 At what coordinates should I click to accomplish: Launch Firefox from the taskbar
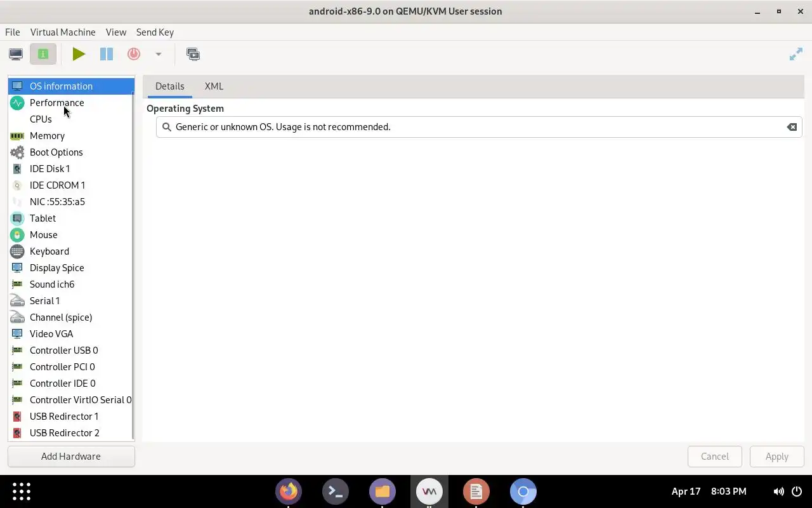289,491
